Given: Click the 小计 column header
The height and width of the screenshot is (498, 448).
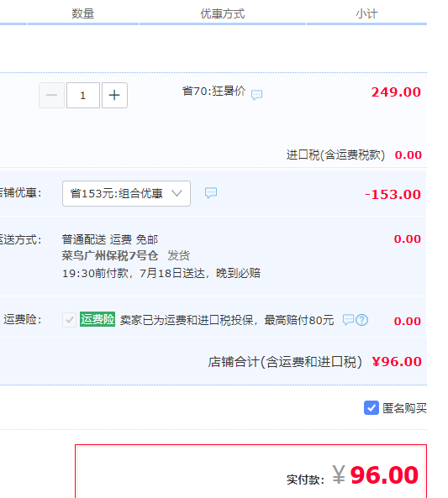Looking at the screenshot, I should coord(366,13).
